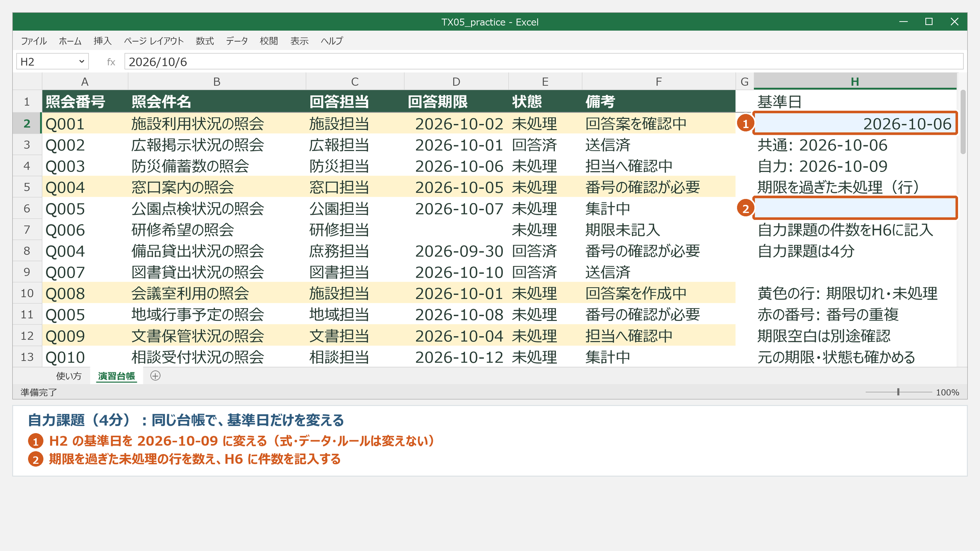
Task: Click the add new sheet plus icon
Action: coord(156,376)
